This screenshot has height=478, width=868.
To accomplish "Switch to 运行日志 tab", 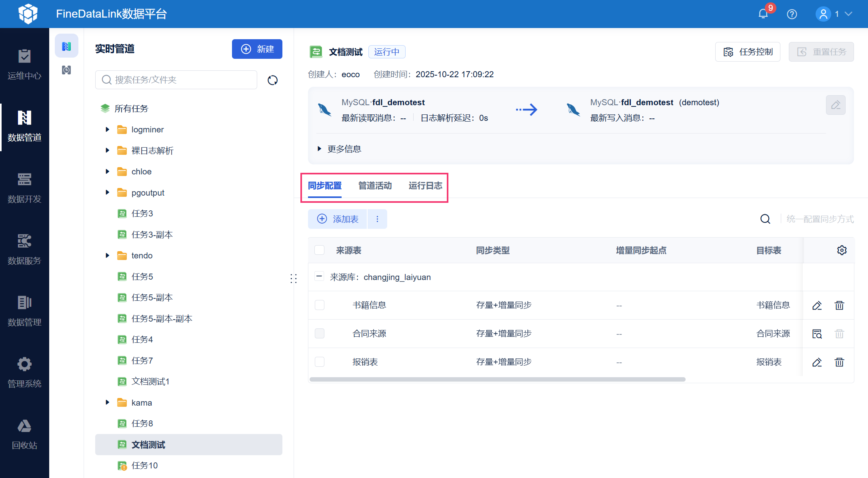I will [425, 186].
